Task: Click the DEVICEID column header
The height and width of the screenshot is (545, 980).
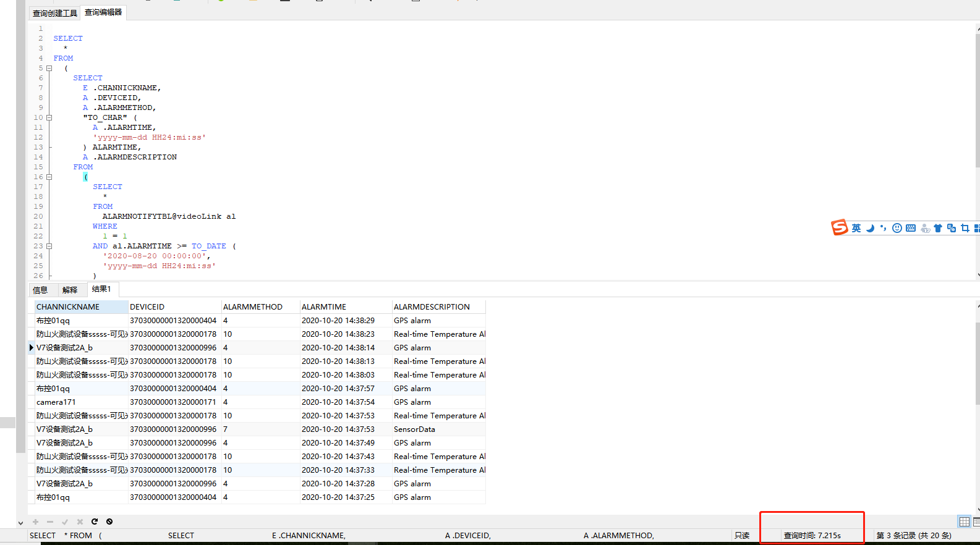Action: pyautogui.click(x=175, y=307)
